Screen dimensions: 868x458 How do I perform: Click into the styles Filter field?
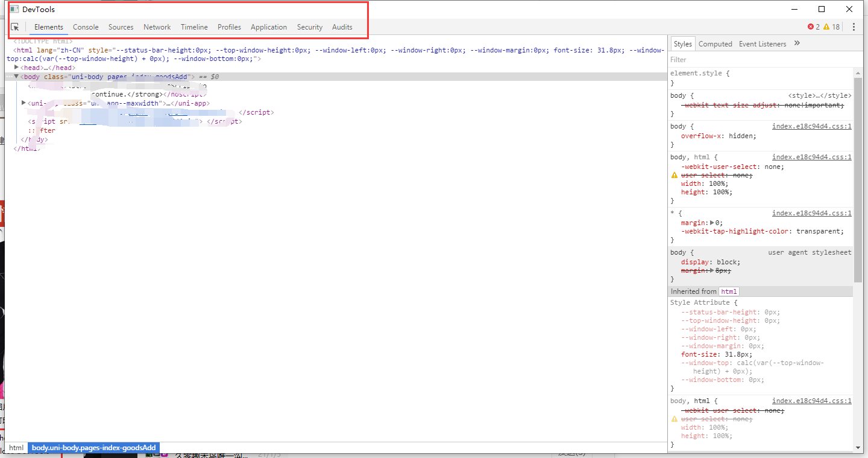tap(761, 60)
